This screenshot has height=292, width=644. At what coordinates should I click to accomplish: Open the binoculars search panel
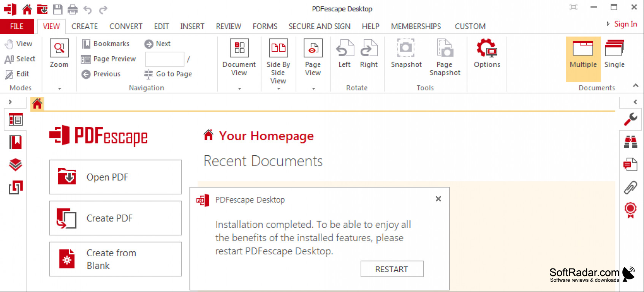pos(631,142)
